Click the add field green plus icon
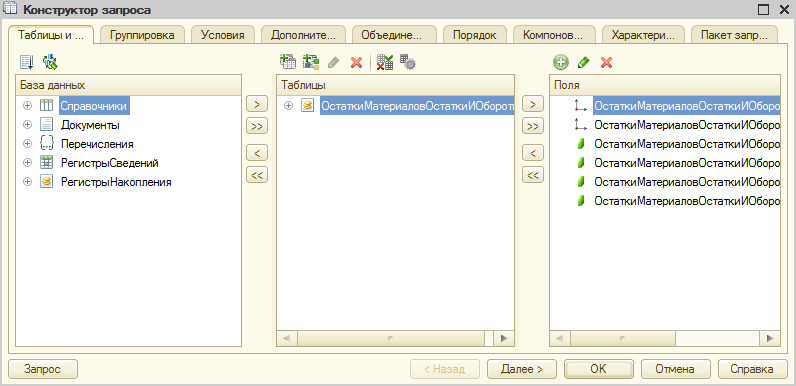The height and width of the screenshot is (386, 796). [x=560, y=63]
